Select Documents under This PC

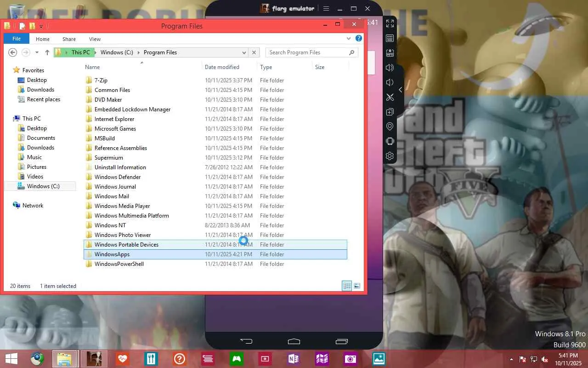tap(41, 138)
